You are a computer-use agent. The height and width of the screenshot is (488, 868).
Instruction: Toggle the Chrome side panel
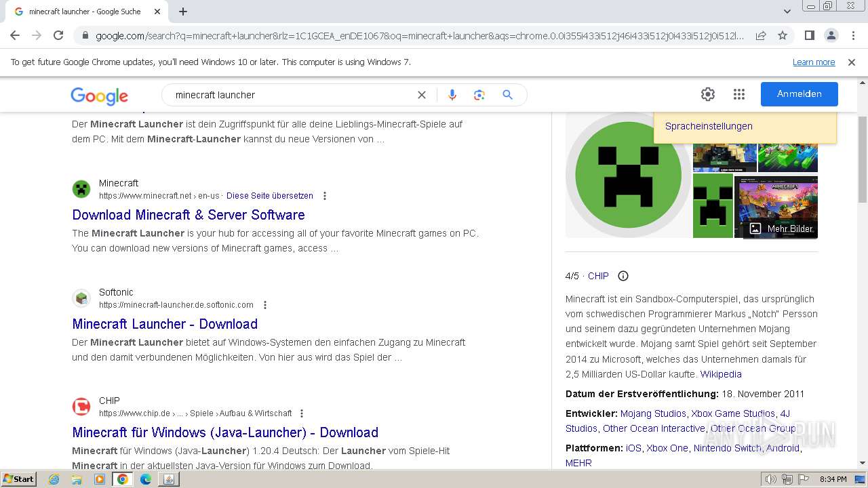click(809, 35)
